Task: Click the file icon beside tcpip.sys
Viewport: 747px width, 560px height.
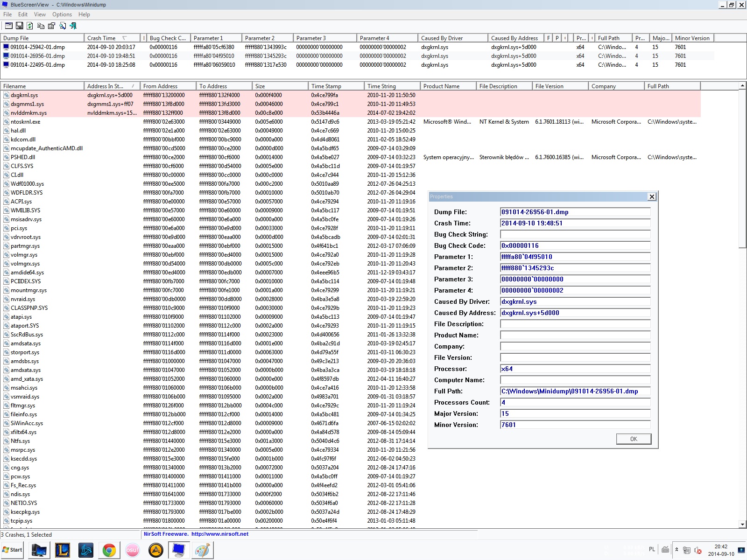Action: 6,521
